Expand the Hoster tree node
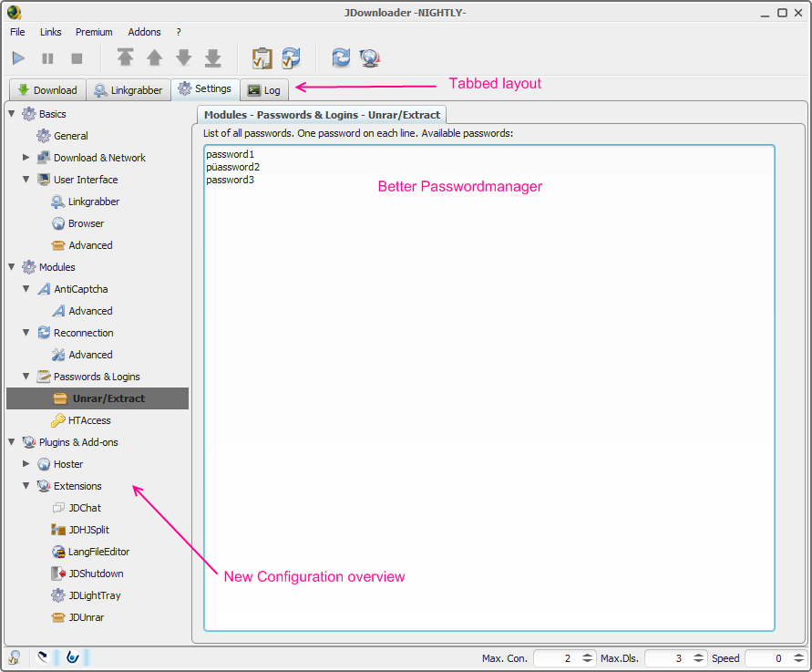This screenshot has height=672, width=812. pyautogui.click(x=26, y=464)
